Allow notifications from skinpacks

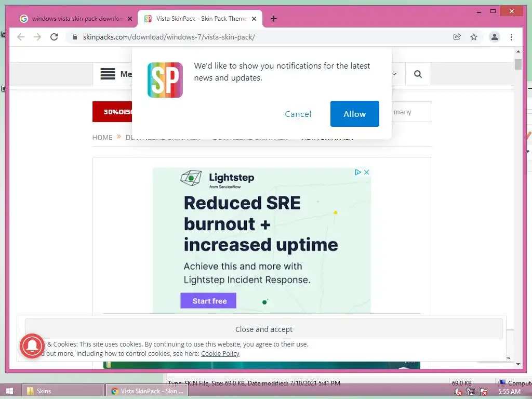(x=354, y=114)
